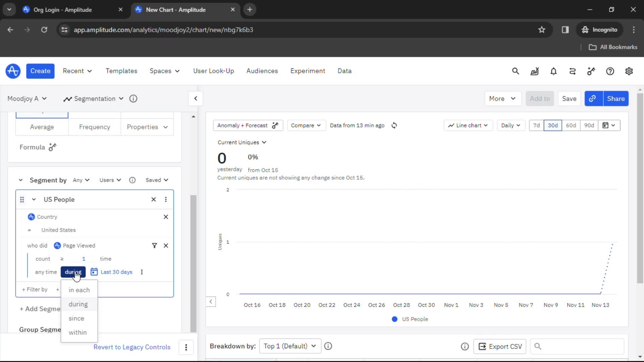Click the sparkle wand icon in the top navigation

[x=591, y=71]
